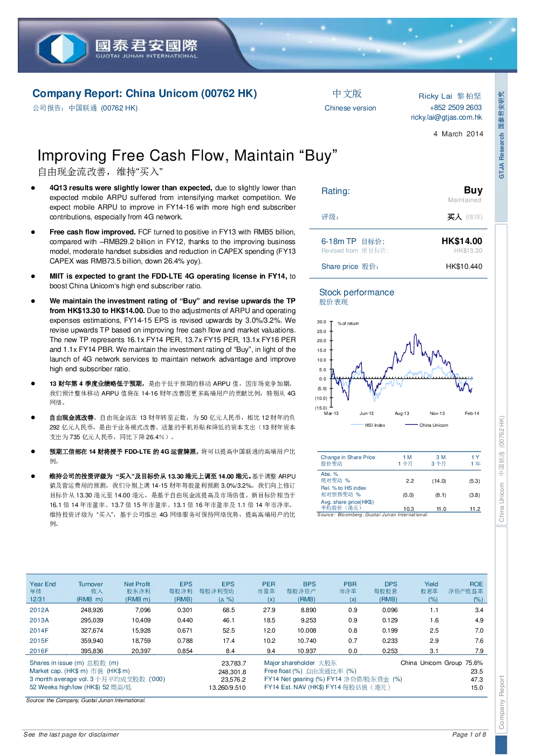Image resolution: width=535 pixels, height=756 pixels.
Task: Click the '2012A' year row label
Action: 39,610
